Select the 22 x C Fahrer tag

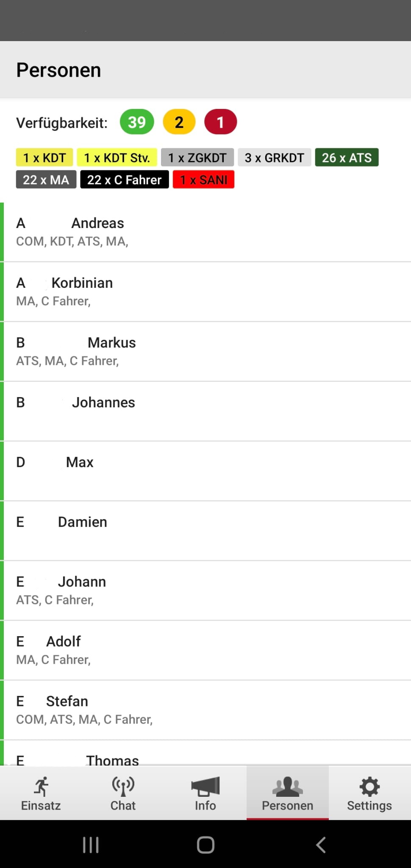(x=125, y=180)
